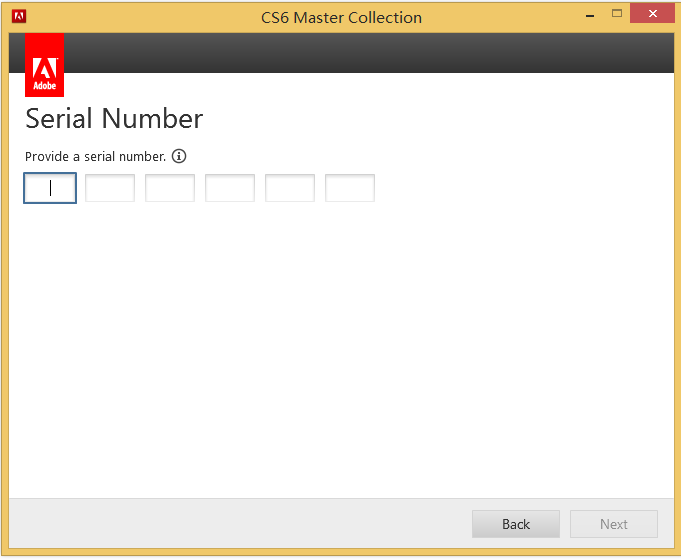This screenshot has width=681, height=560.
Task: Click the disabled Next button
Action: click(614, 524)
